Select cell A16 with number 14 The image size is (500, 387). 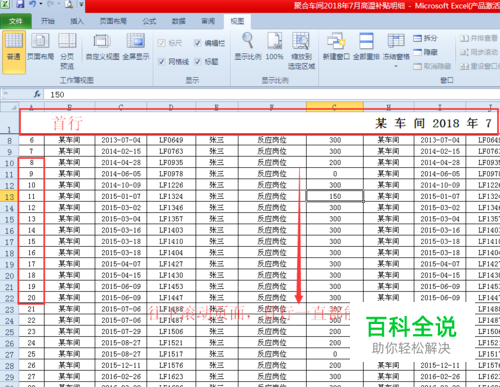[31, 230]
